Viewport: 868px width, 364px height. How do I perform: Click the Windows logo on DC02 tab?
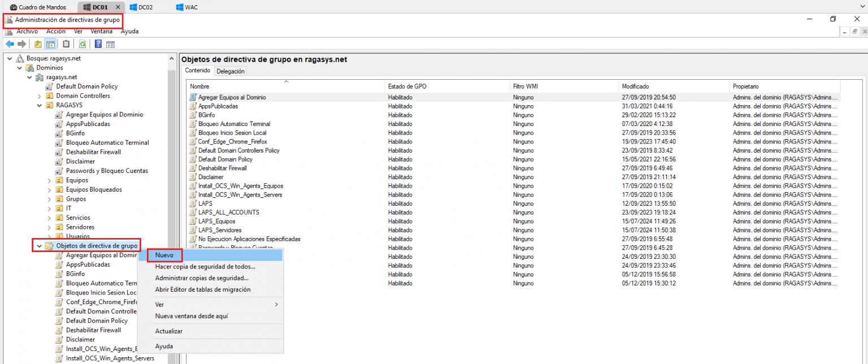(133, 7)
